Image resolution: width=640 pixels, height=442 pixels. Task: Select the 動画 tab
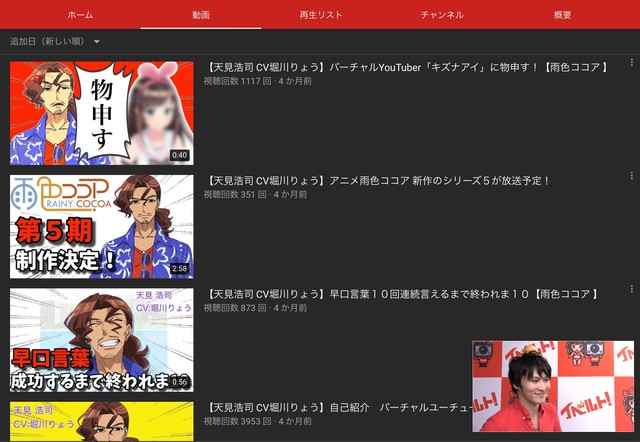pyautogui.click(x=201, y=15)
